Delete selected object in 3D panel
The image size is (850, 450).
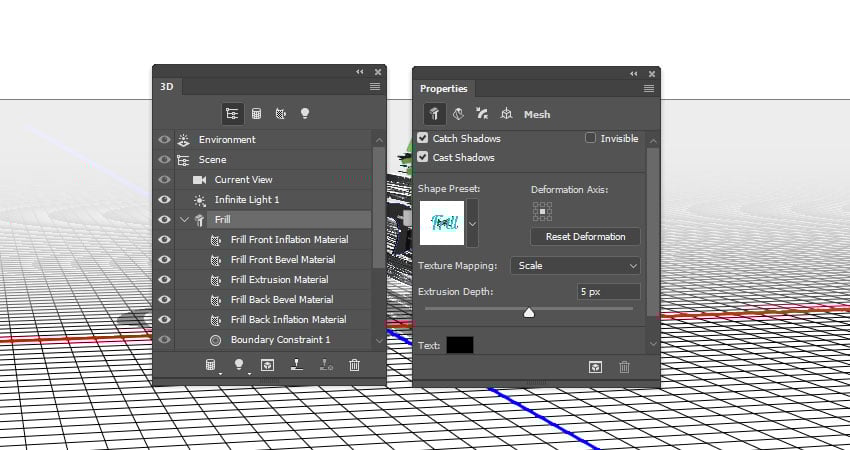(x=355, y=365)
